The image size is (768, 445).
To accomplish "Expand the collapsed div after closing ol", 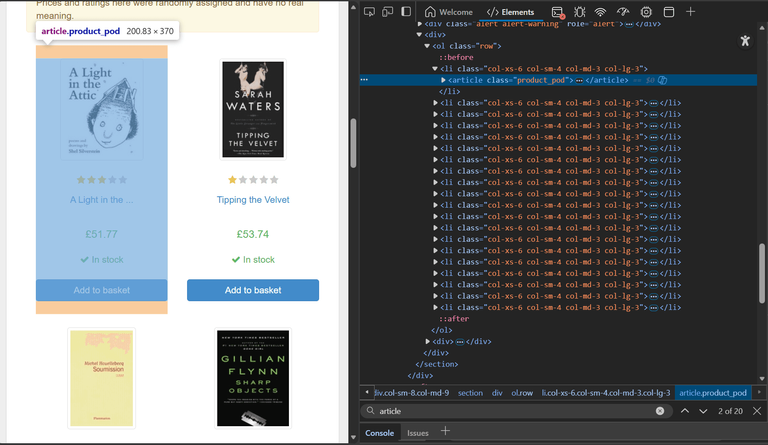I will [427, 341].
